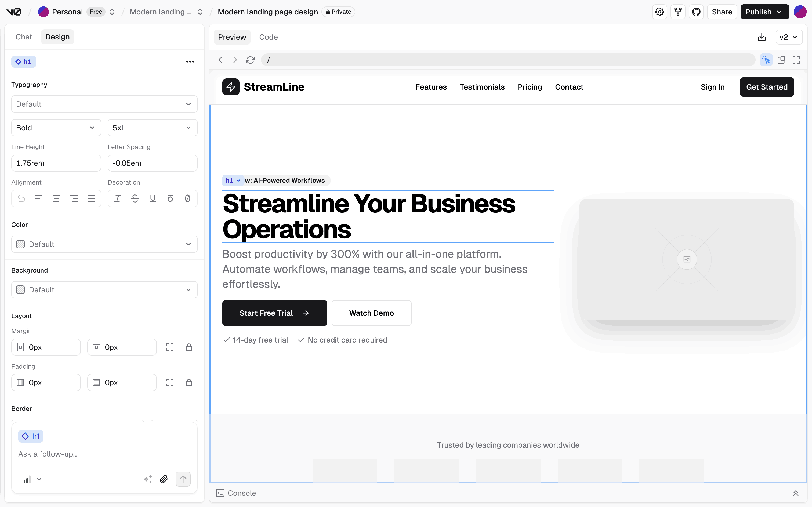Click the attach file paperclip icon

[164, 479]
